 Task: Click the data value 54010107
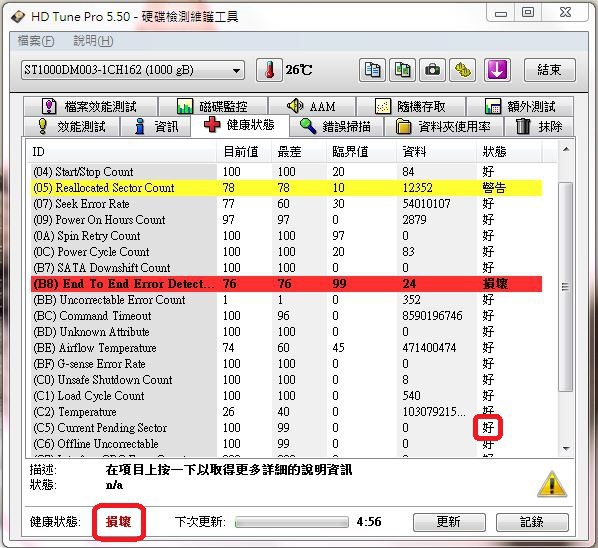pyautogui.click(x=426, y=204)
